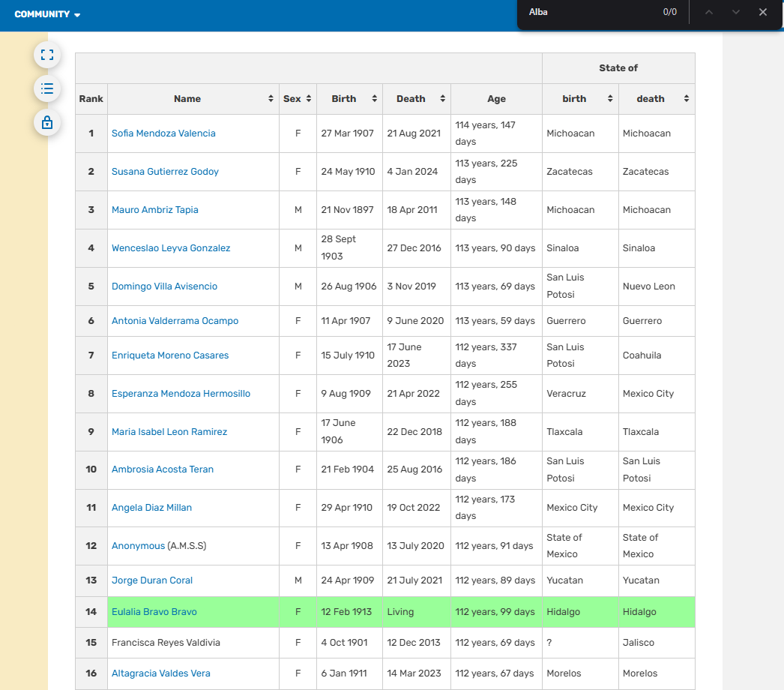Open the table of contents list icon
Image resolution: width=784 pixels, height=690 pixels.
[x=47, y=88]
